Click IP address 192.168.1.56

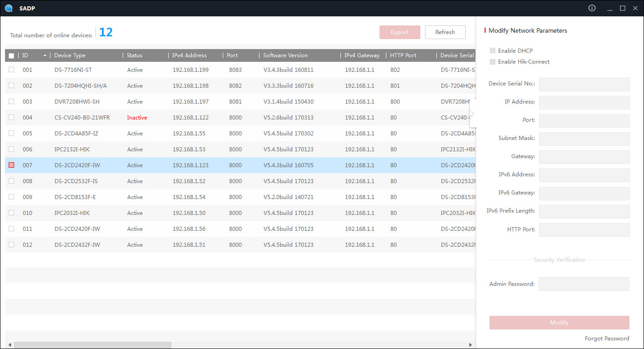coord(189,229)
